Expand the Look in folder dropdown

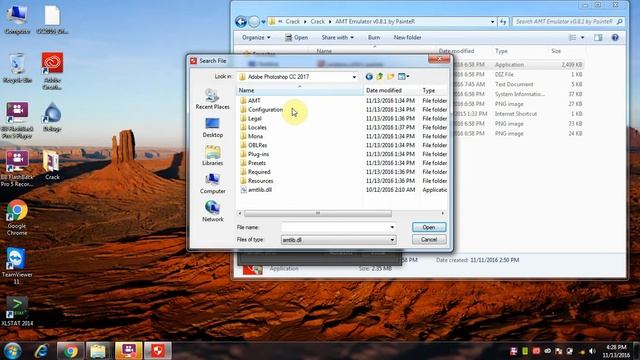tap(354, 77)
